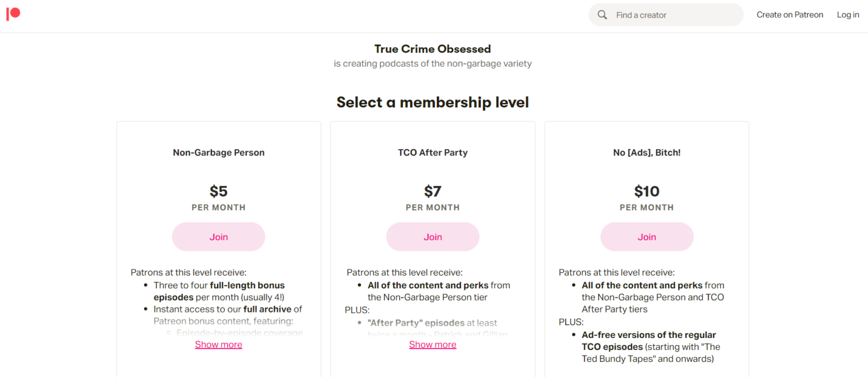This screenshot has width=868, height=377.
Task: Expand Show more under TCO After Party
Action: coord(432,345)
